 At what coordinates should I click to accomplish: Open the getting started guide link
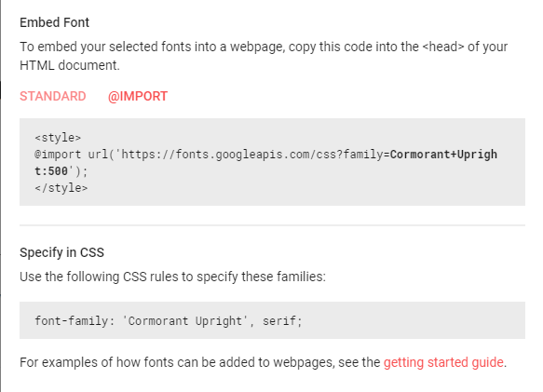click(443, 362)
